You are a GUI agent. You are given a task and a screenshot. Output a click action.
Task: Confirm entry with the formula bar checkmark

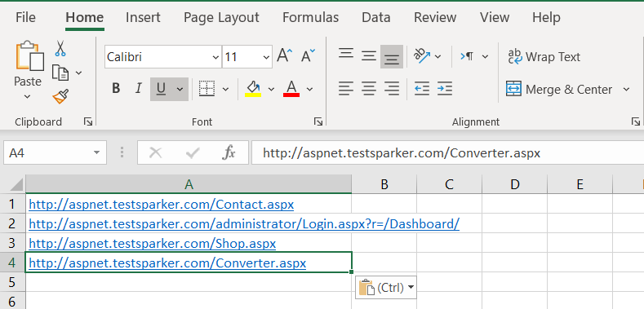click(x=192, y=153)
